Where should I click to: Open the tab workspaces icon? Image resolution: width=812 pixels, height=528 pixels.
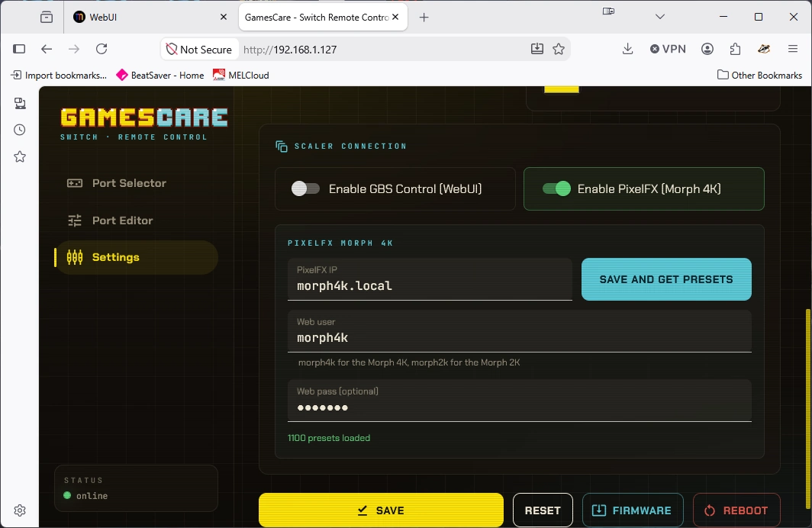click(47, 17)
